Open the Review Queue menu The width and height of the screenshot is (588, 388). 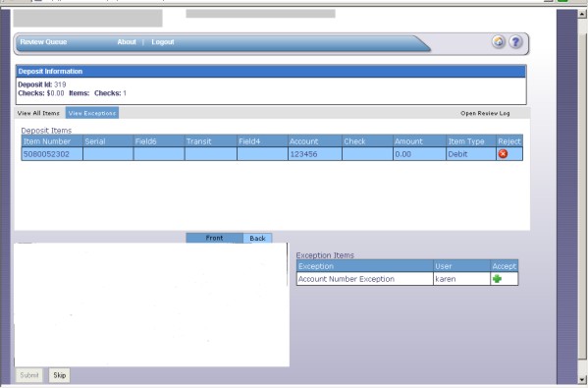point(43,42)
